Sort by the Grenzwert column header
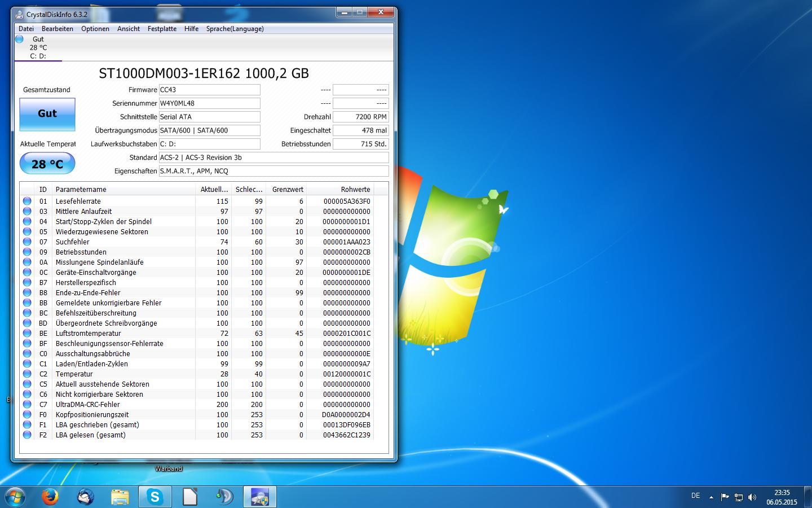The width and height of the screenshot is (812, 508). pyautogui.click(x=287, y=190)
